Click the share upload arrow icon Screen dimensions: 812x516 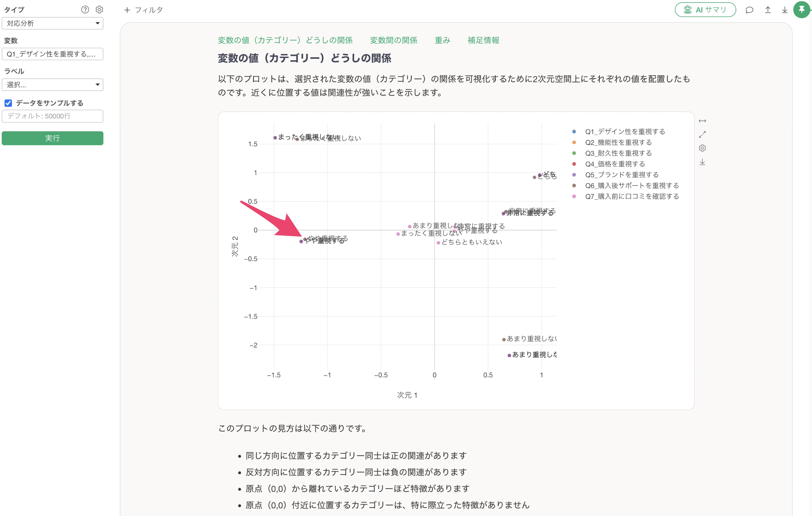(x=768, y=10)
